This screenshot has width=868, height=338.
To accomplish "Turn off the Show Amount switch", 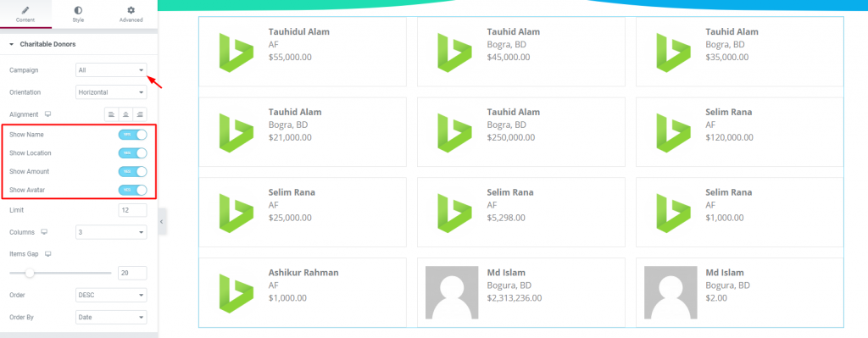I will (x=132, y=171).
